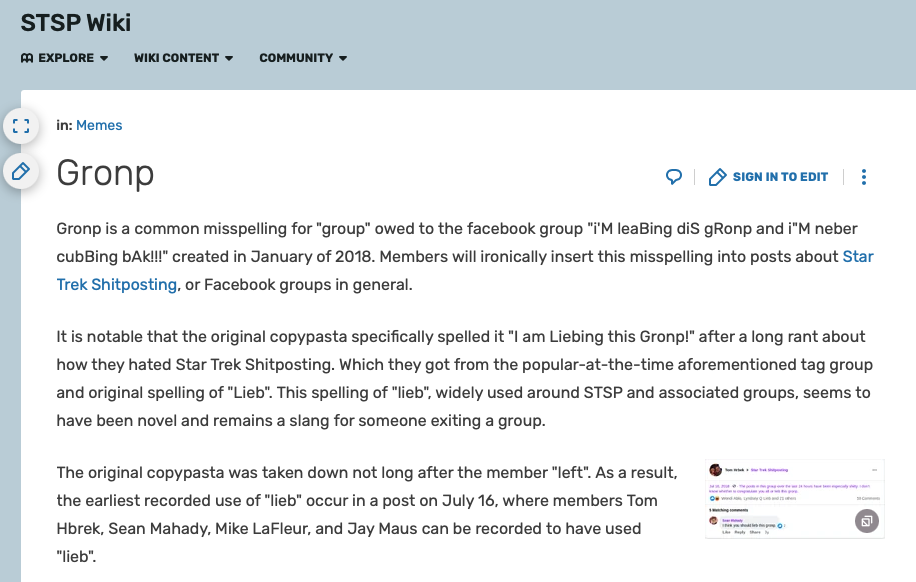Click the pencil icon beside Sign In

coord(717,177)
